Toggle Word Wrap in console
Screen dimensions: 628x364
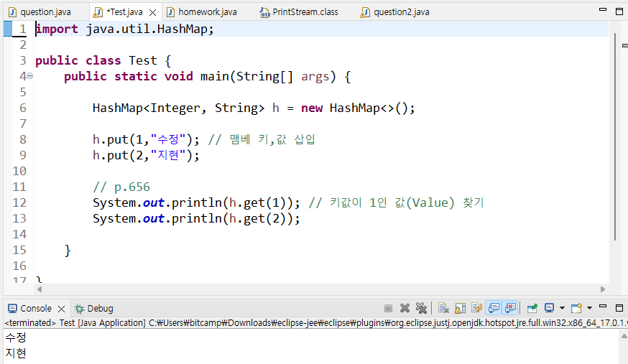click(476, 308)
